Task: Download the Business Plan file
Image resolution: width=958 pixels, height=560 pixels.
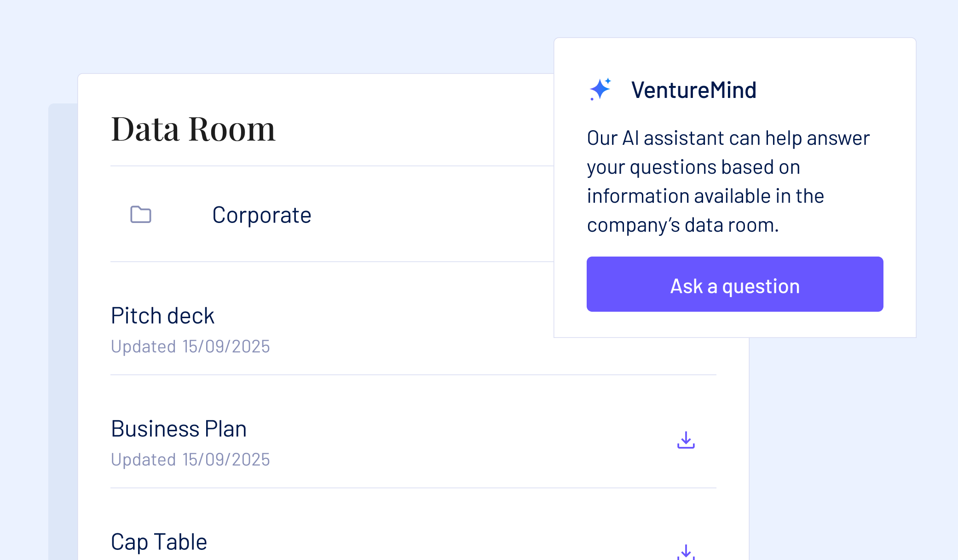Action: click(x=686, y=440)
